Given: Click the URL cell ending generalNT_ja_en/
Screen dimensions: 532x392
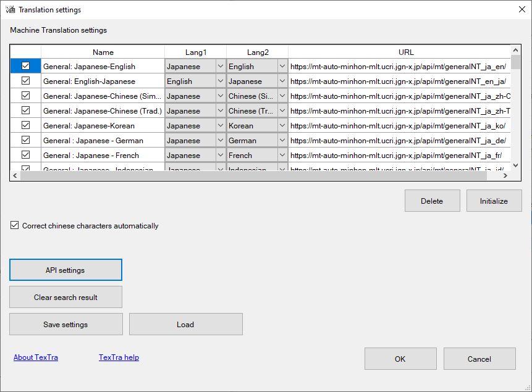Looking at the screenshot, I should [399, 66].
